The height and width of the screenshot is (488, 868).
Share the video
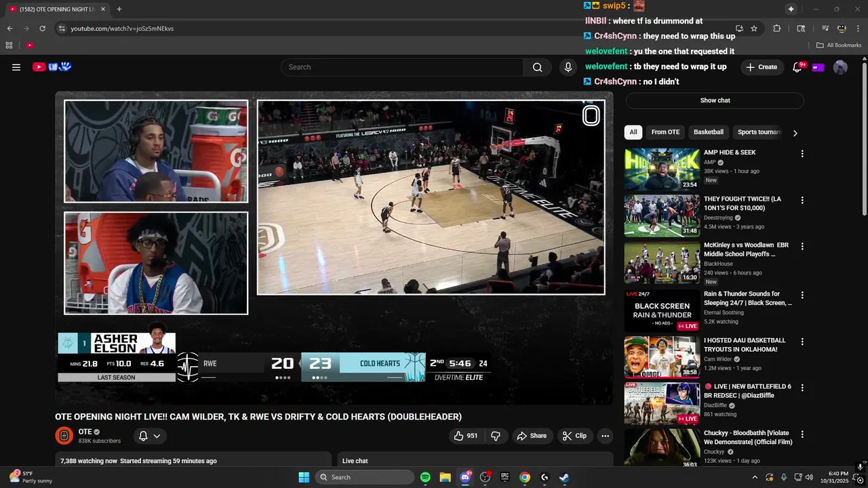coord(532,436)
